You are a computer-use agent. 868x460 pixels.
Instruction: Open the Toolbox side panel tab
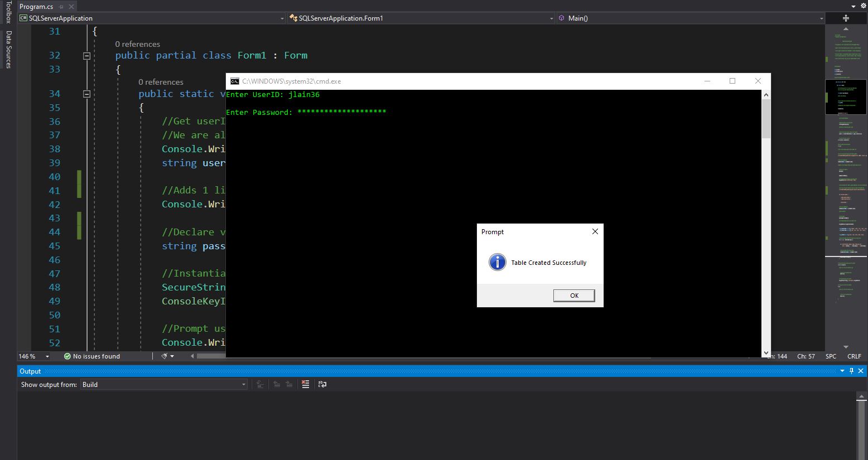[8, 12]
